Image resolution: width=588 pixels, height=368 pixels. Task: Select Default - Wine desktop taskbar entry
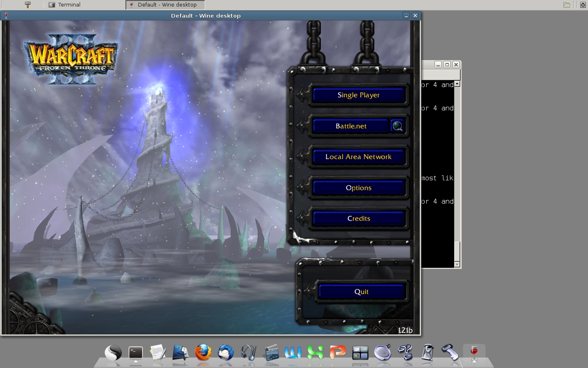(165, 5)
